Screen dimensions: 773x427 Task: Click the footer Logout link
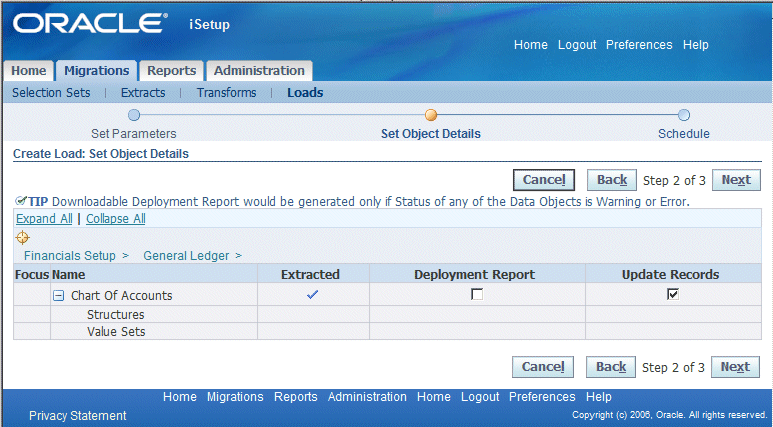pos(480,397)
